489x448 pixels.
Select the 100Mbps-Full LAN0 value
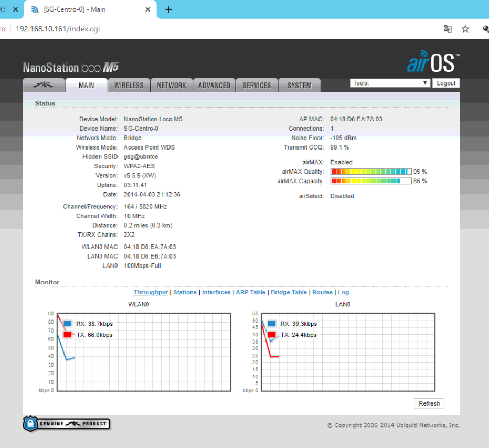click(142, 265)
